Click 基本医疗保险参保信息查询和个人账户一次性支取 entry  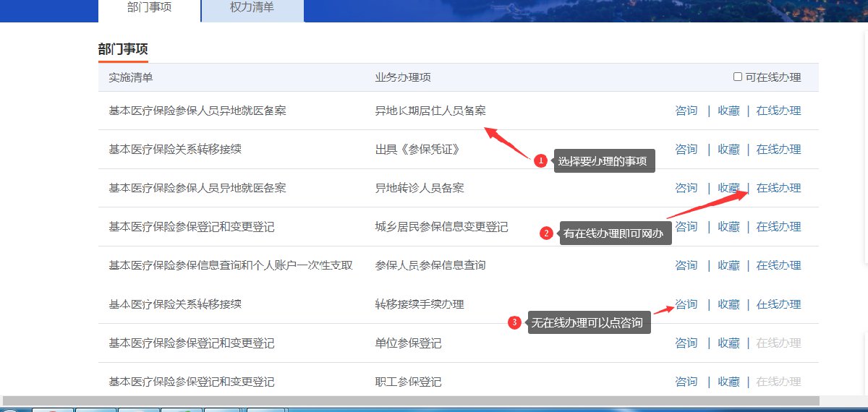click(x=231, y=265)
